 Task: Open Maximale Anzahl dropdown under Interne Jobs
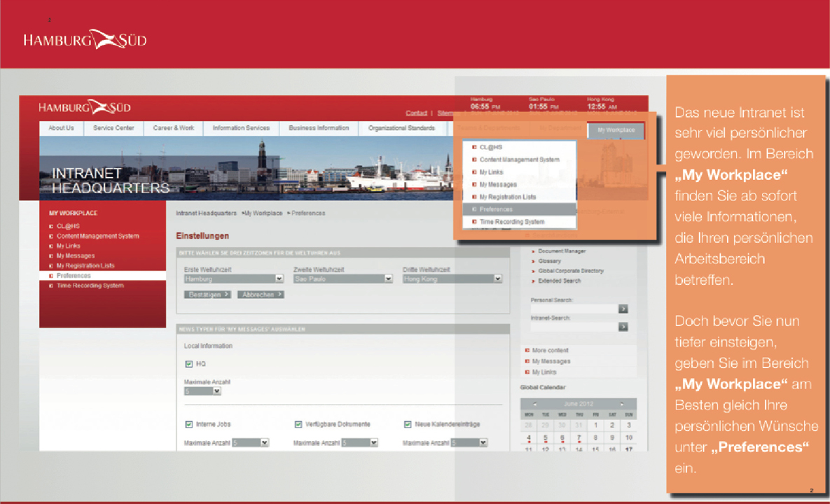250,442
